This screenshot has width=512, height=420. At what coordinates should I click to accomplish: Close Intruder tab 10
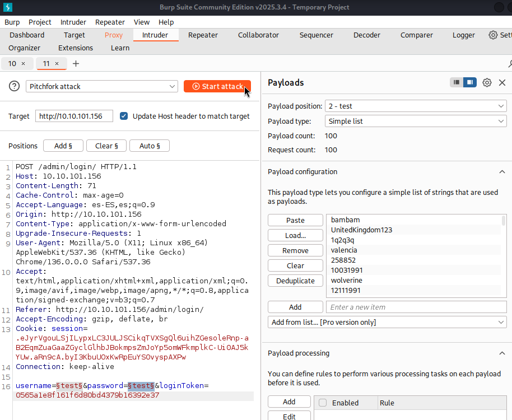click(x=23, y=64)
